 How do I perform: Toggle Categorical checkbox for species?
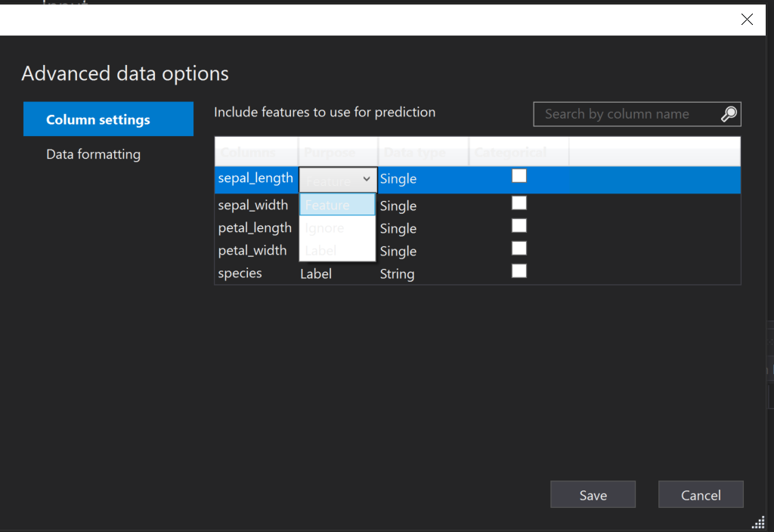(x=519, y=271)
